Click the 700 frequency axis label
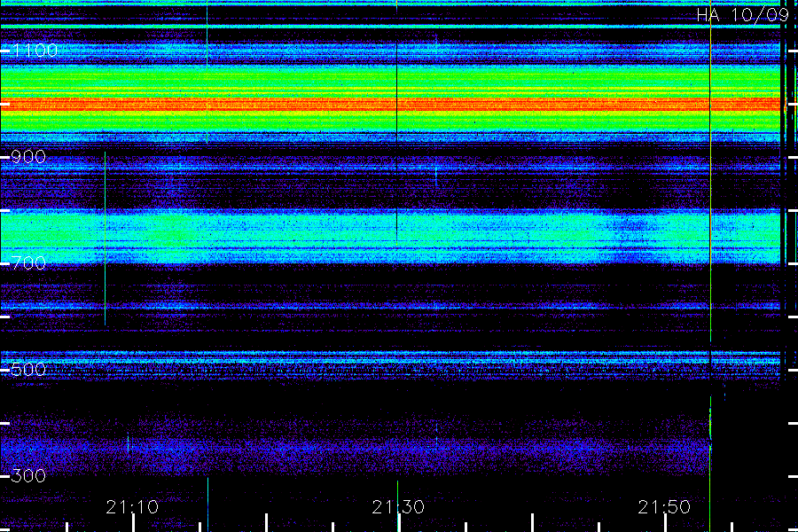Screen dimensions: 798x532 tap(28, 263)
